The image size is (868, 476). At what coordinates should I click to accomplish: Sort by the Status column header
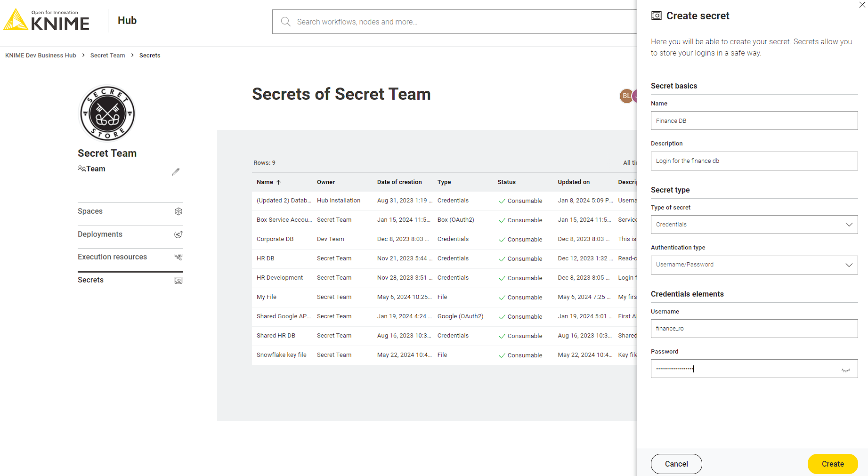click(507, 182)
